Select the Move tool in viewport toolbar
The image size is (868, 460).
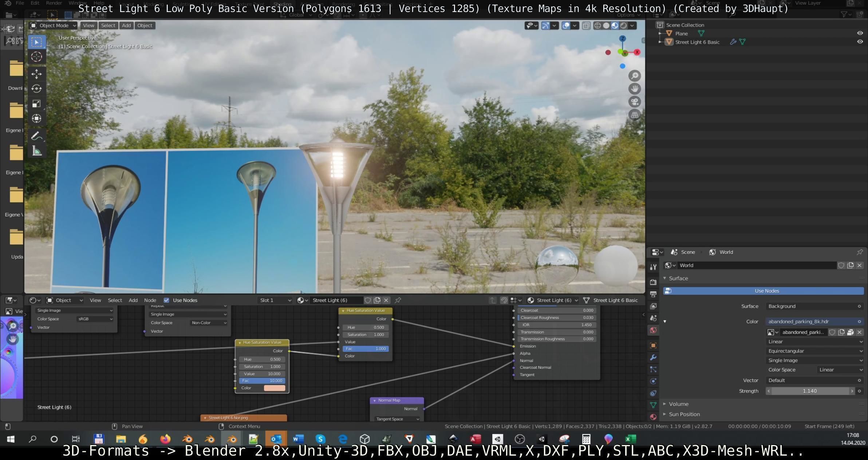[x=36, y=74]
